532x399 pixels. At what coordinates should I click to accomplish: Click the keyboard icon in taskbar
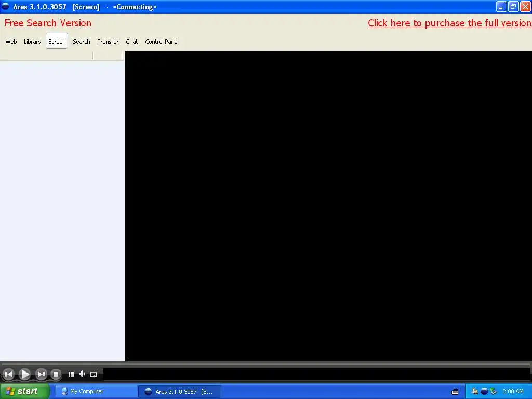pyautogui.click(x=455, y=392)
